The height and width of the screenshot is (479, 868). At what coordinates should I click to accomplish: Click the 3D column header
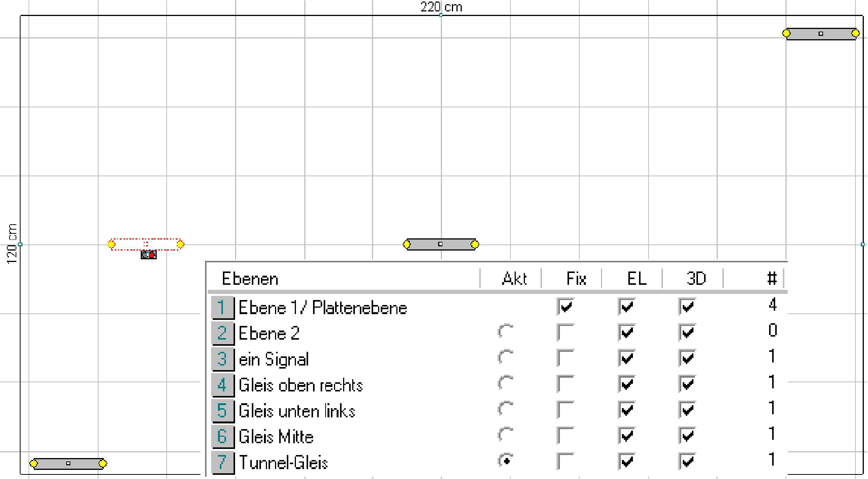(696, 279)
